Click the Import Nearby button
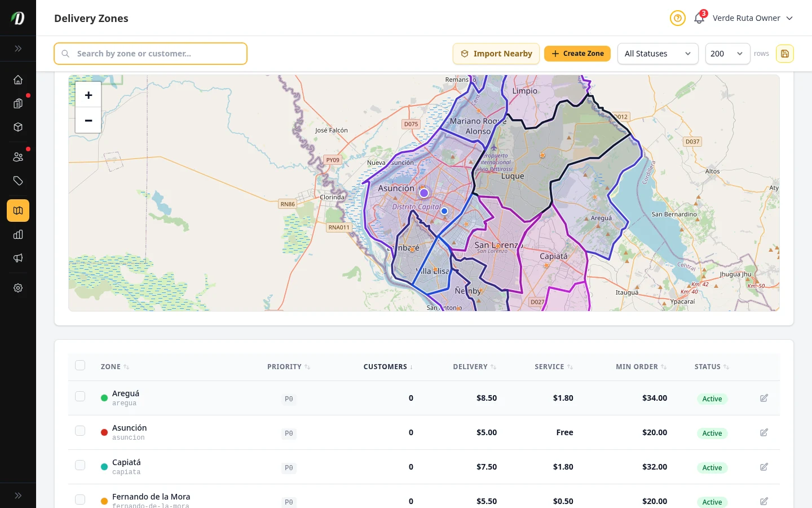Image resolution: width=812 pixels, height=508 pixels. pos(496,54)
